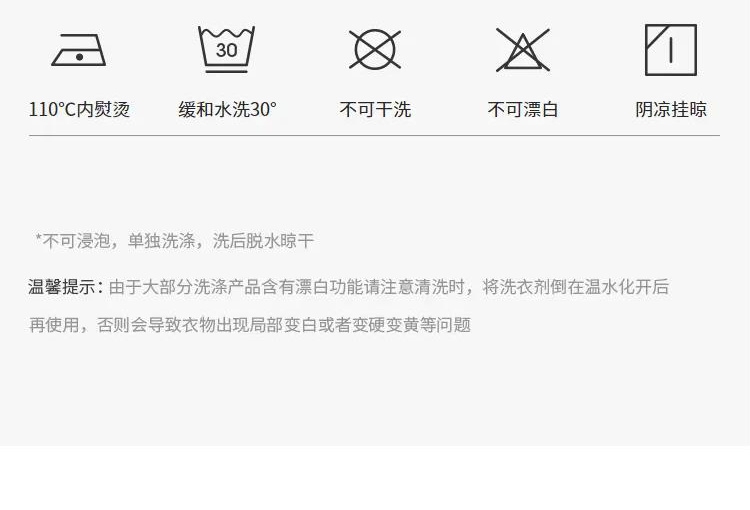750x510 pixels.
Task: Click the no bleach crossed triangle icon
Action: point(523,50)
